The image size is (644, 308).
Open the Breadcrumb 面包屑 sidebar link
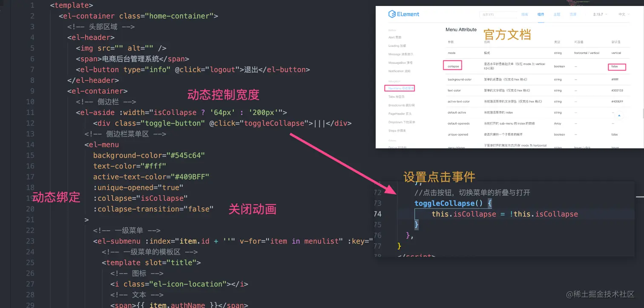pos(401,105)
